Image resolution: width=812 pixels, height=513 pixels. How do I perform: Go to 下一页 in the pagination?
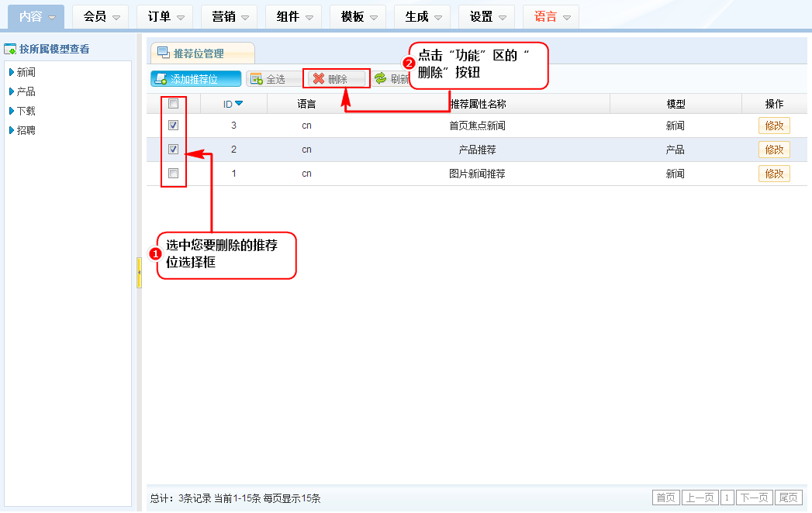click(x=754, y=498)
